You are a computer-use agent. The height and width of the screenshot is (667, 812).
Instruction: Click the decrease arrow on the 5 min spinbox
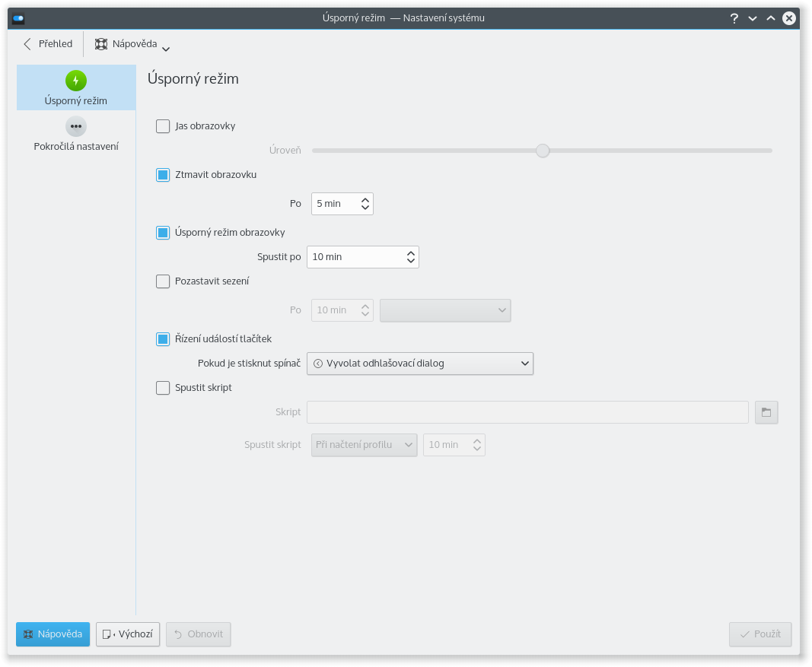pos(365,208)
